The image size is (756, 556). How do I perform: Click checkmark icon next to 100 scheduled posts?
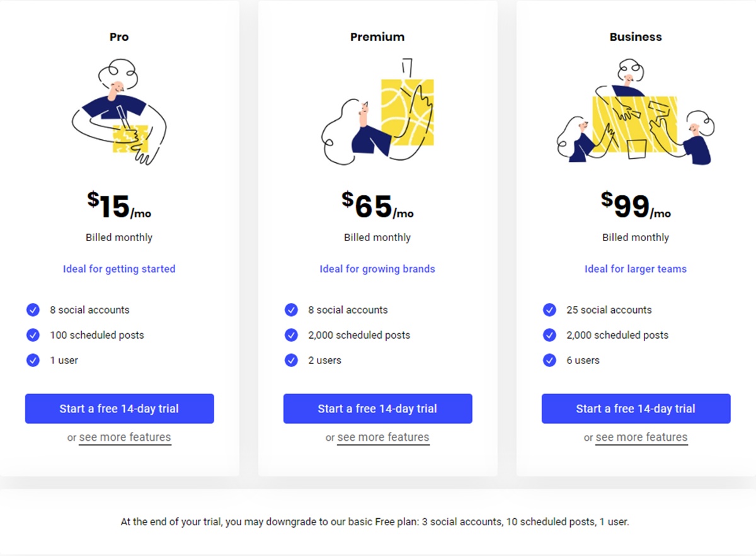33,335
